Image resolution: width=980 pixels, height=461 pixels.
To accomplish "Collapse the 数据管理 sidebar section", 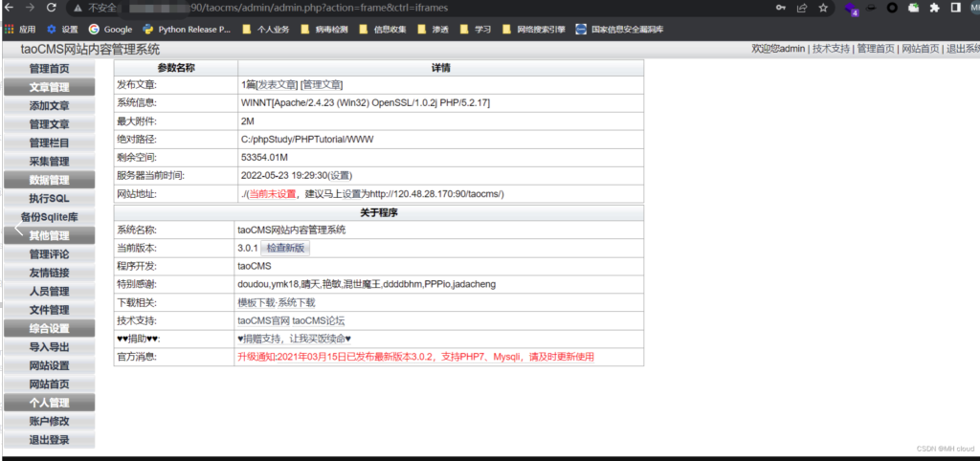I will (50, 180).
